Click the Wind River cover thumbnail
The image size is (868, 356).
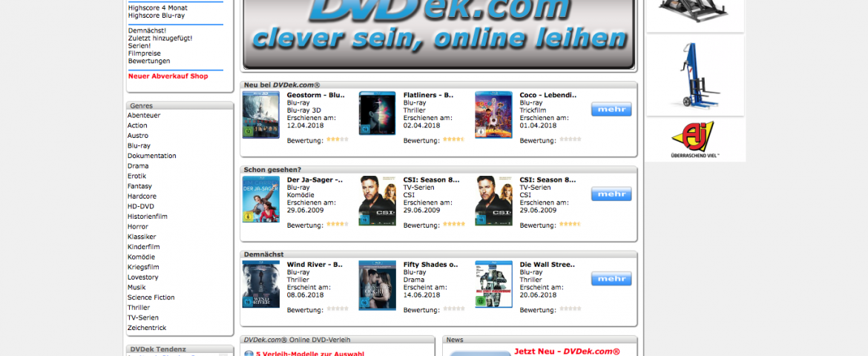[x=260, y=284]
